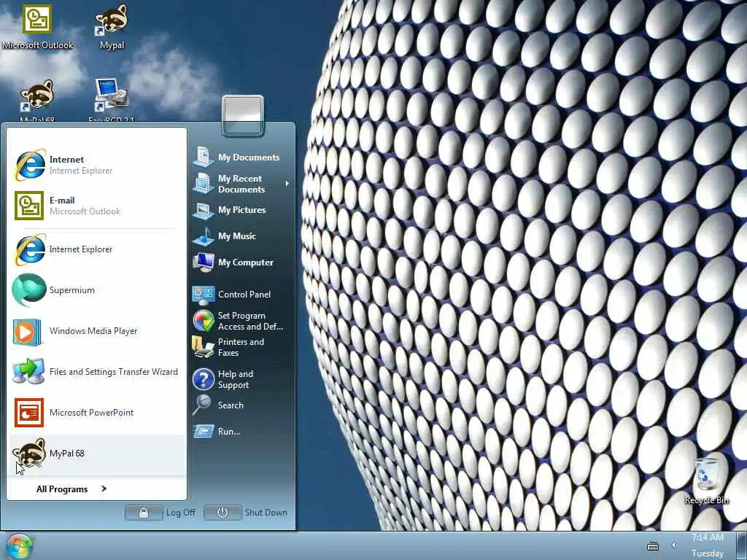Open Control Panel link
Image resolution: width=747 pixels, height=560 pixels.
244,295
